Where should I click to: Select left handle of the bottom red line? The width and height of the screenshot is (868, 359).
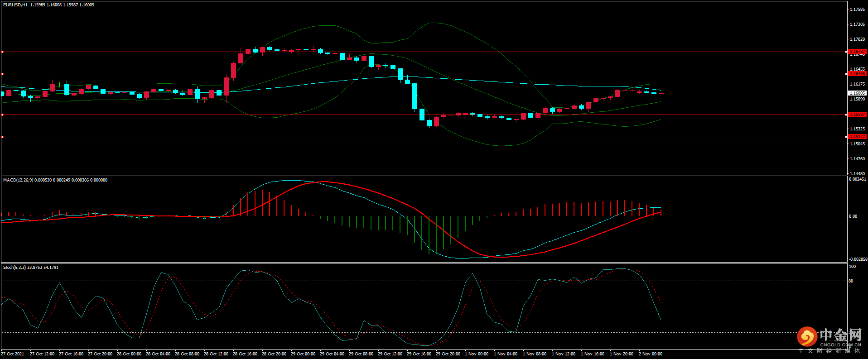[2, 137]
